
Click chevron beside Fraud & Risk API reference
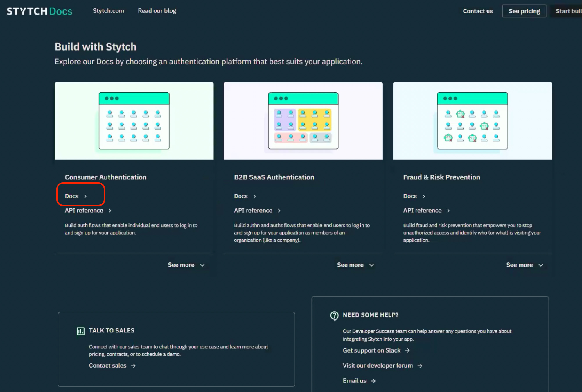point(448,211)
